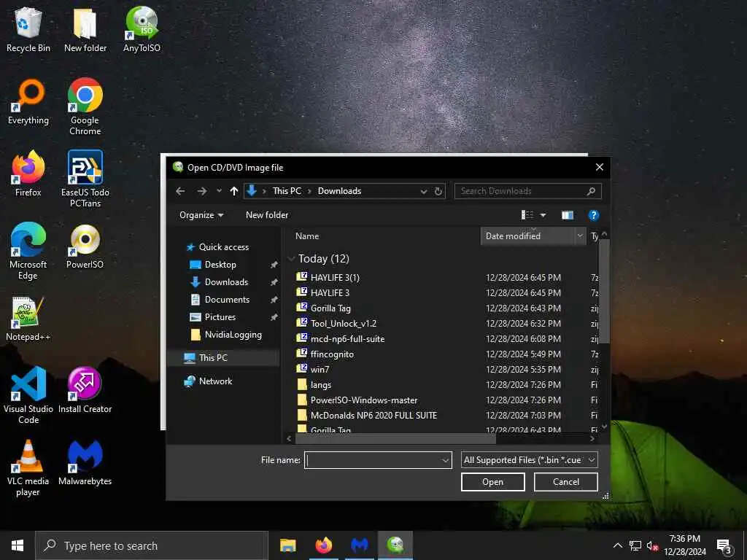The width and height of the screenshot is (747, 560).
Task: Open Malwarebytes from the taskbar
Action: pos(359,545)
